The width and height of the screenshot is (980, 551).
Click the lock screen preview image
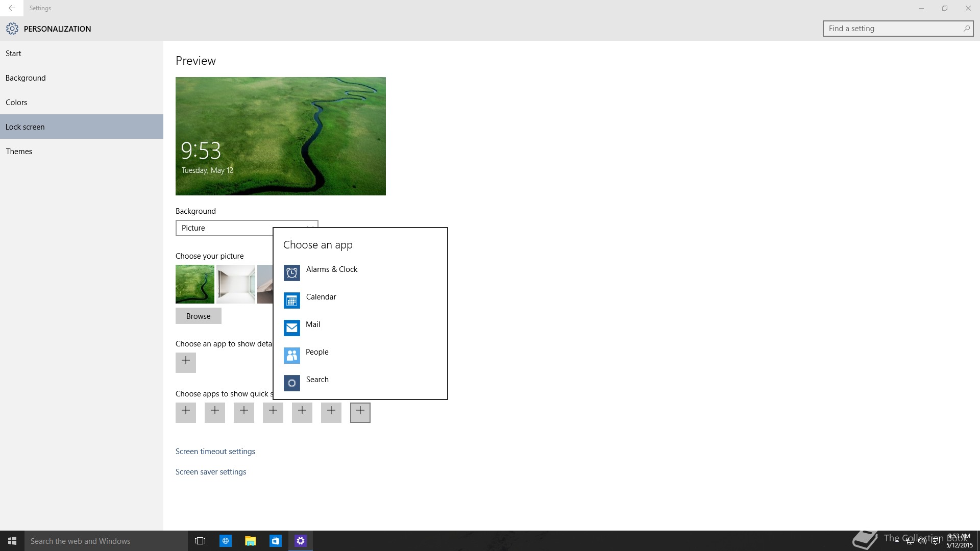tap(281, 136)
